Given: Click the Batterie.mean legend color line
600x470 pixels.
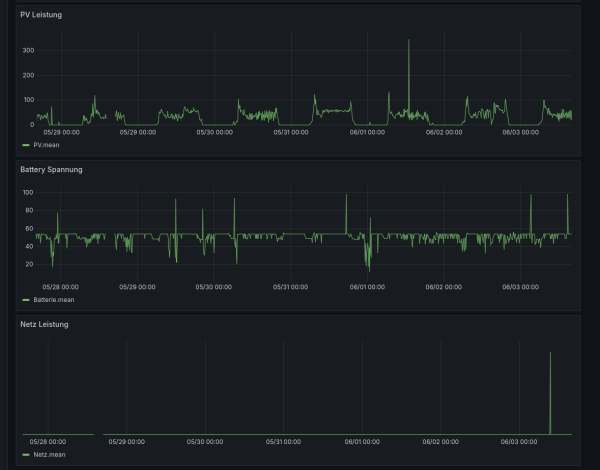Looking at the screenshot, I should (x=26, y=299).
